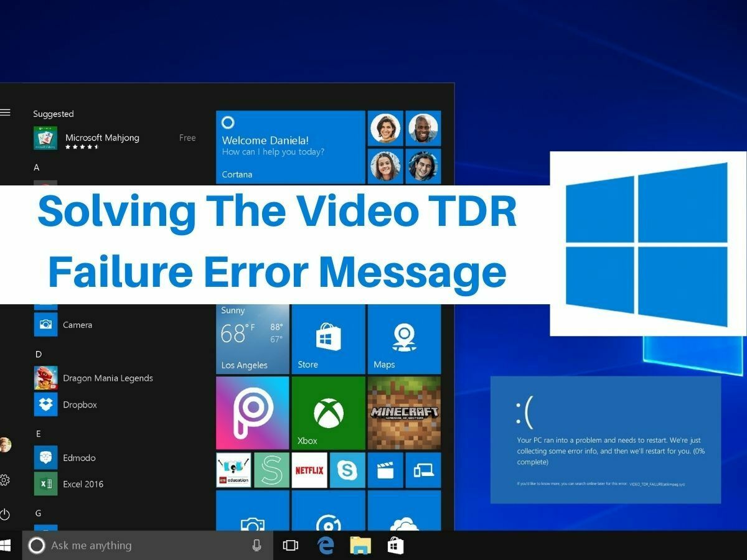Launch the PicsArt tile
The image size is (747, 560).
(x=253, y=413)
